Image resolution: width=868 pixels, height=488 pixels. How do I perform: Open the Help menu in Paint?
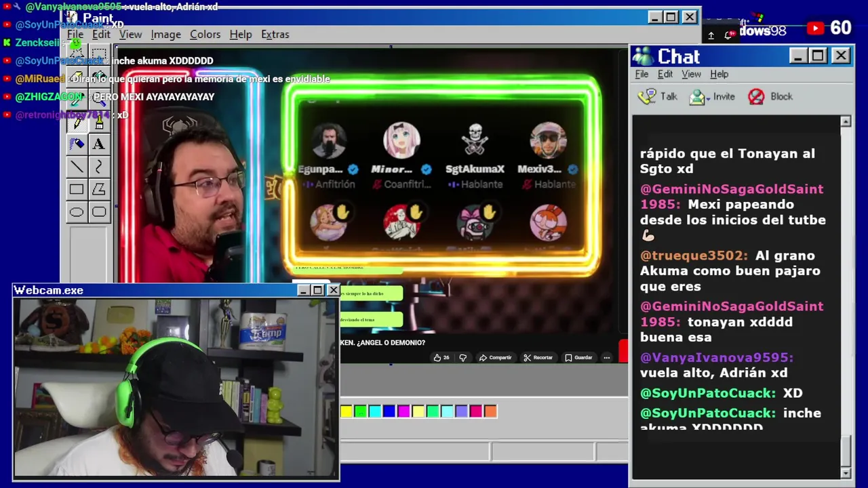tap(240, 35)
